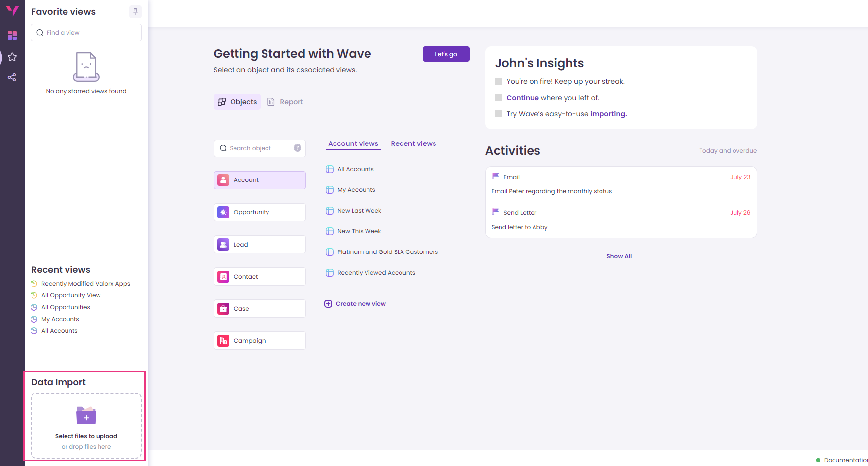This screenshot has width=868, height=466.
Task: Click the flag icon on Email activity
Action: tap(495, 176)
